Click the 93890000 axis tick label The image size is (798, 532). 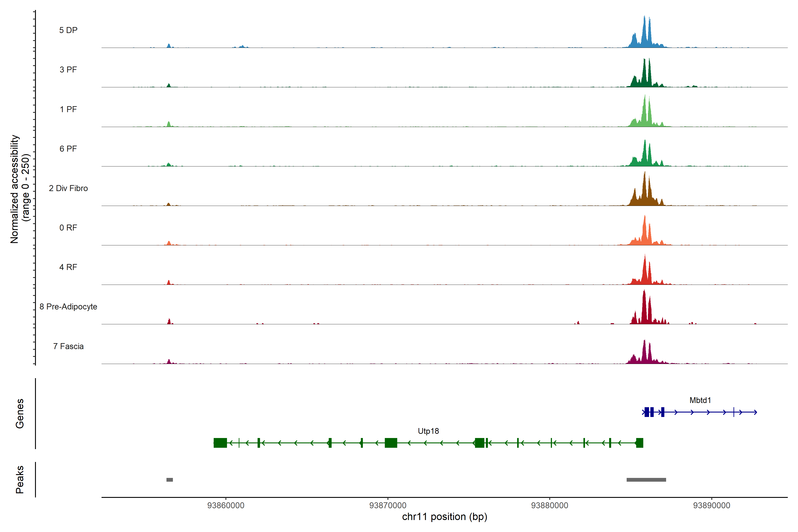coord(712,506)
